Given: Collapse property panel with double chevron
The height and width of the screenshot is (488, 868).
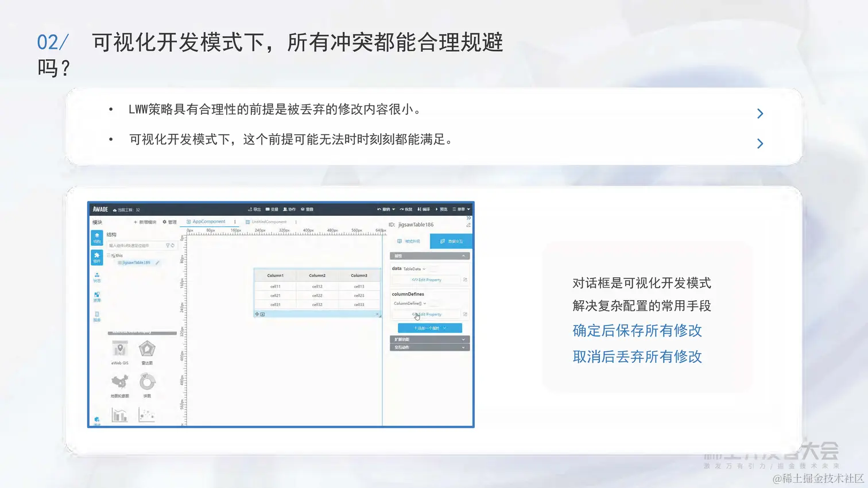Looking at the screenshot, I should [468, 218].
